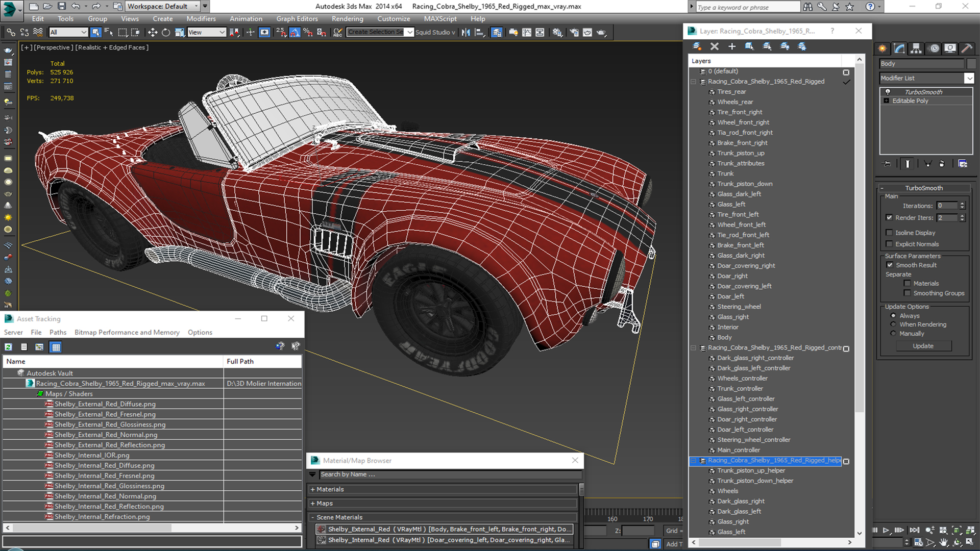Click the Align tool icon
Screen dimensions: 980x551
480,32
